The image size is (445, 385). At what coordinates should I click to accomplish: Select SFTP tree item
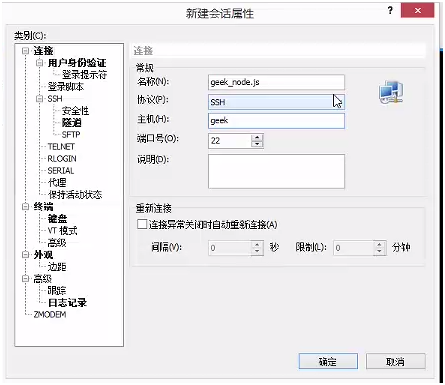tap(71, 135)
